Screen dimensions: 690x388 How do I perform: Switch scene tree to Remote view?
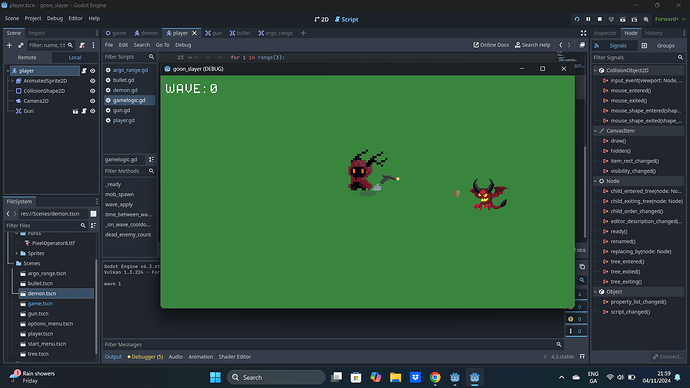pyautogui.click(x=27, y=58)
